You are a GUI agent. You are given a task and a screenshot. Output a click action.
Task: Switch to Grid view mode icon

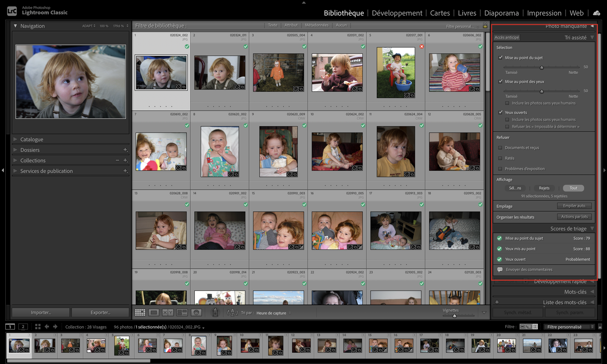click(x=140, y=312)
